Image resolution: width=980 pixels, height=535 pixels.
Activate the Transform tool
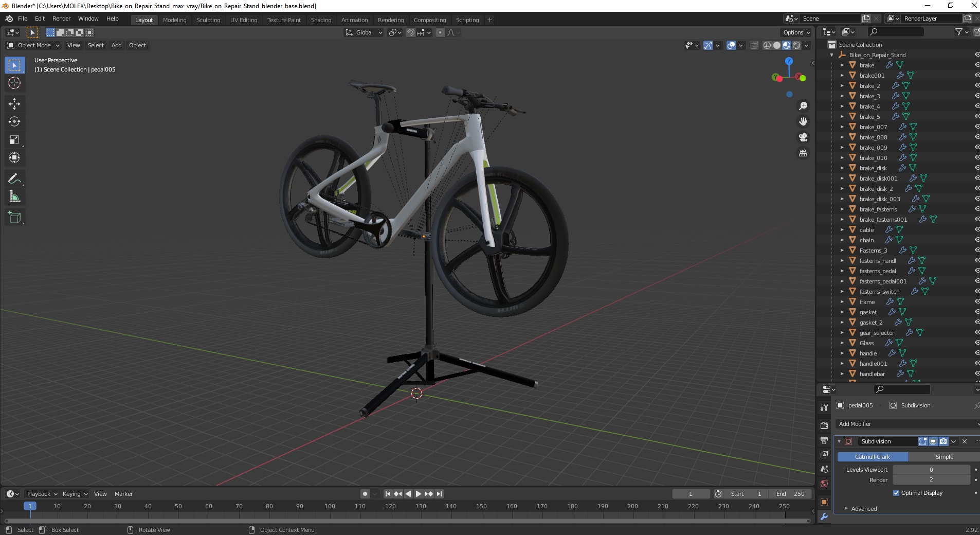14,158
